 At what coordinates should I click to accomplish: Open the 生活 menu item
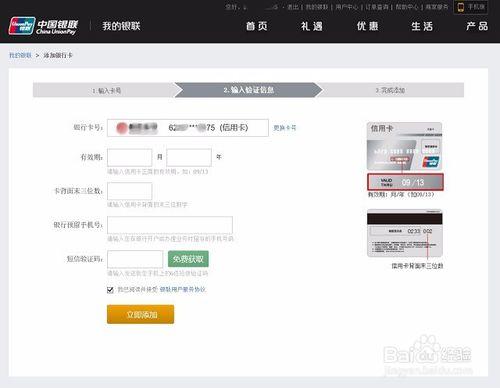click(x=422, y=26)
